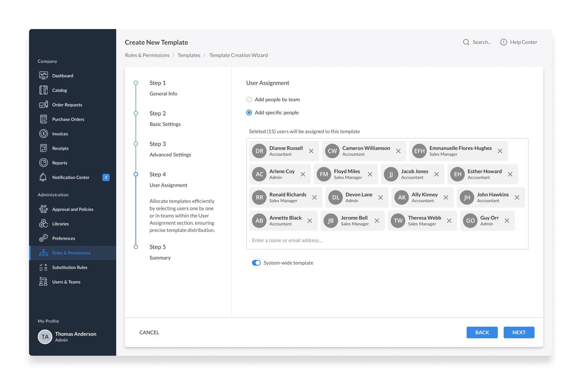Screen dimensions: 581x392
Task: Select Add specific people radio button
Action: point(249,113)
